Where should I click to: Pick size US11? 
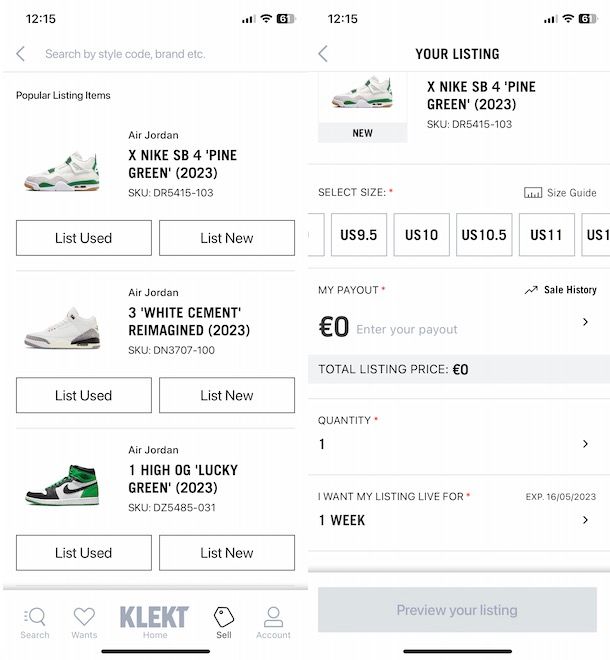pyautogui.click(x=546, y=235)
